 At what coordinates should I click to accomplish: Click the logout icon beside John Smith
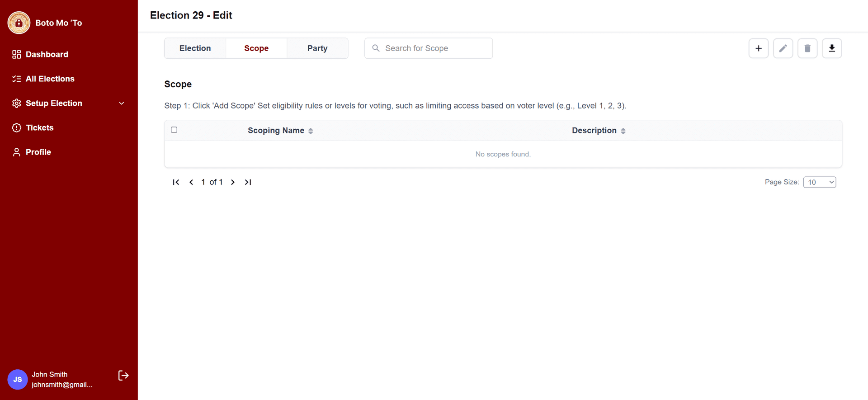click(123, 376)
